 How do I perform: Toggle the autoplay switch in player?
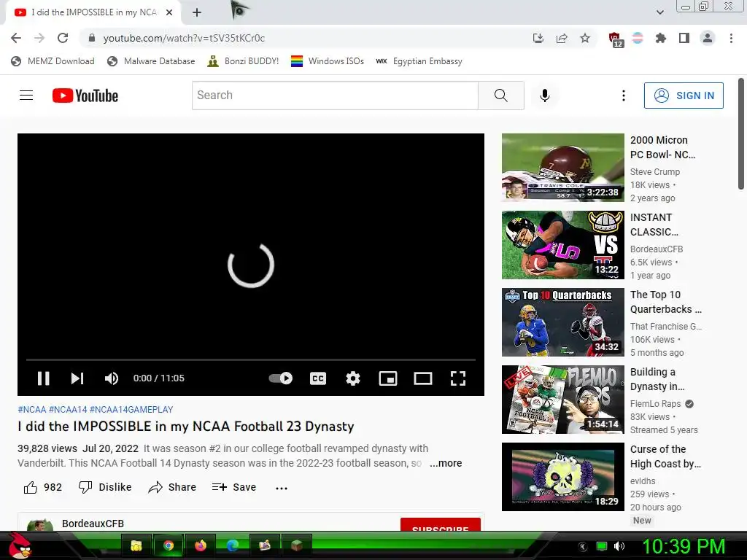pyautogui.click(x=281, y=378)
